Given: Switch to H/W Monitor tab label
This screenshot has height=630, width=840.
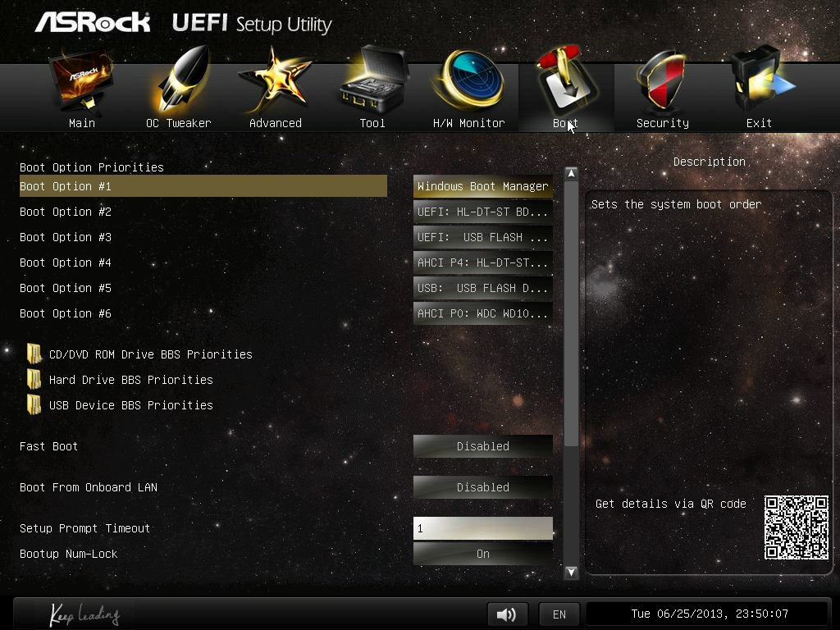Looking at the screenshot, I should click(x=468, y=123).
